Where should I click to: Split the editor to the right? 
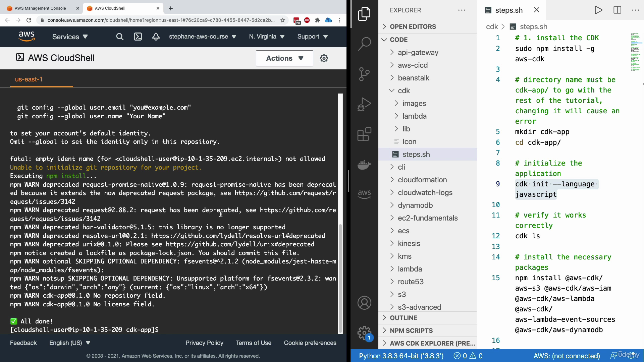tap(617, 10)
